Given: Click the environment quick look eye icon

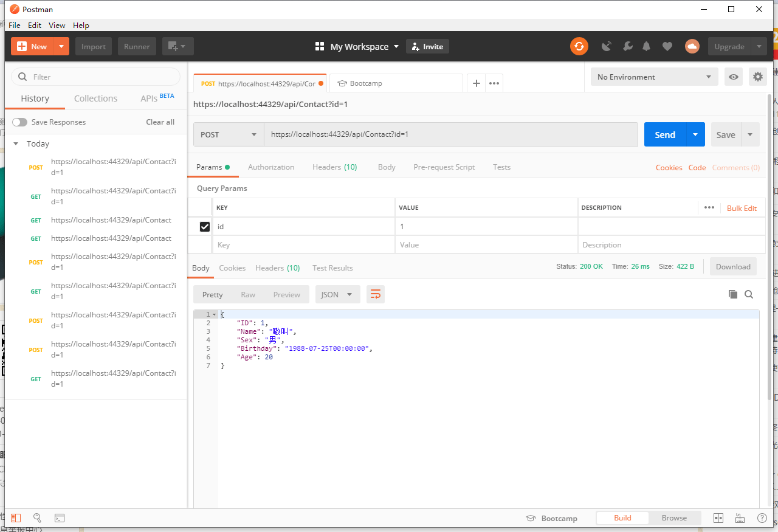Looking at the screenshot, I should coord(734,77).
